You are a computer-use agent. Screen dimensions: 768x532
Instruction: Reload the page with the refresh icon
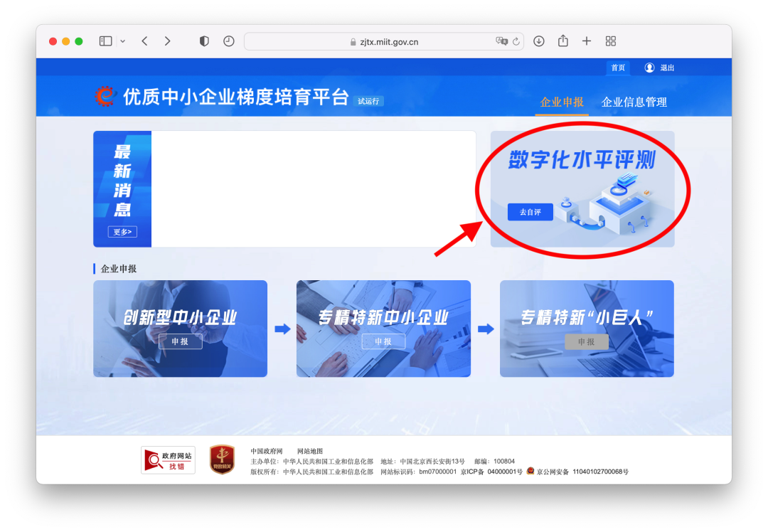516,42
